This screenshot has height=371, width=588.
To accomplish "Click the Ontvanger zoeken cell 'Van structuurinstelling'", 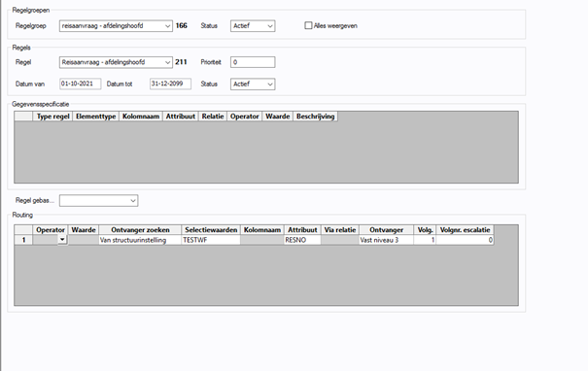I will pyautogui.click(x=140, y=240).
